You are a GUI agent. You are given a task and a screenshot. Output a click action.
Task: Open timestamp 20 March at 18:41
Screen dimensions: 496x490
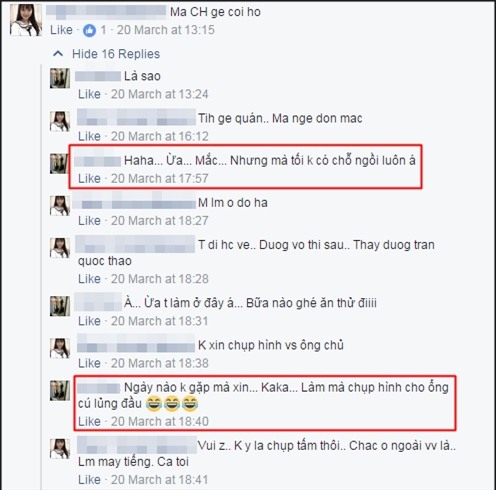pos(160,480)
